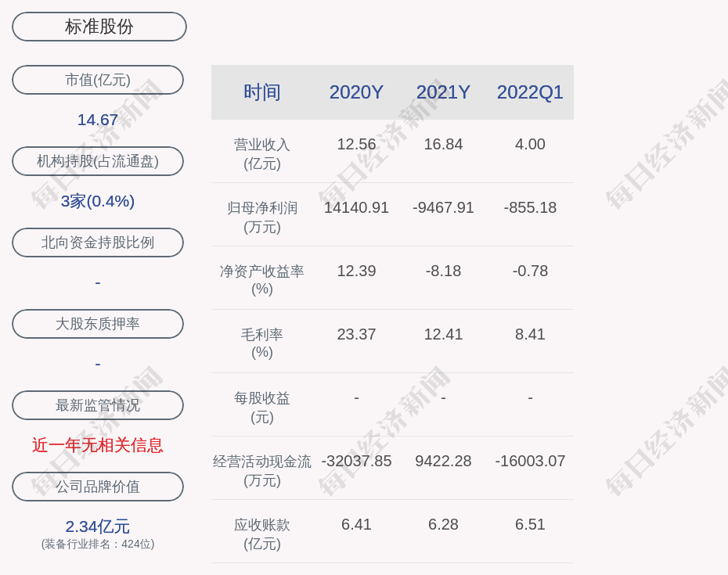Click the ROE value -8.18
This screenshot has height=575, width=728.
[x=443, y=271]
